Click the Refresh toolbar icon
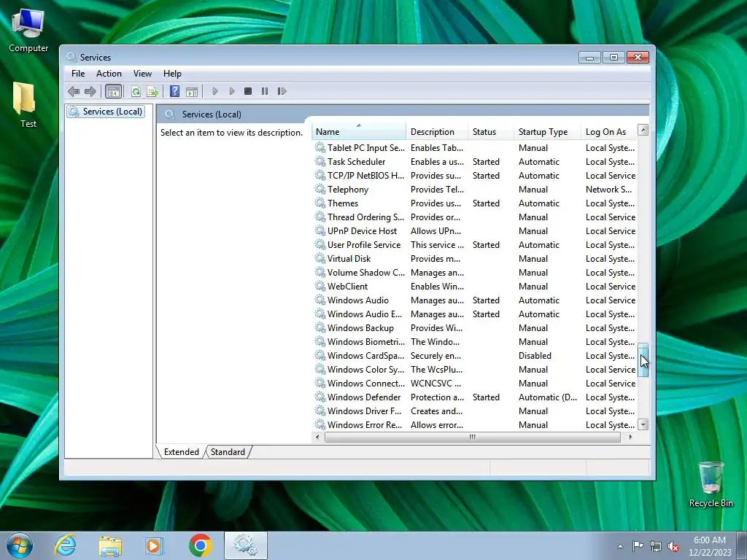Screen dimensions: 747x560 click(x=136, y=91)
